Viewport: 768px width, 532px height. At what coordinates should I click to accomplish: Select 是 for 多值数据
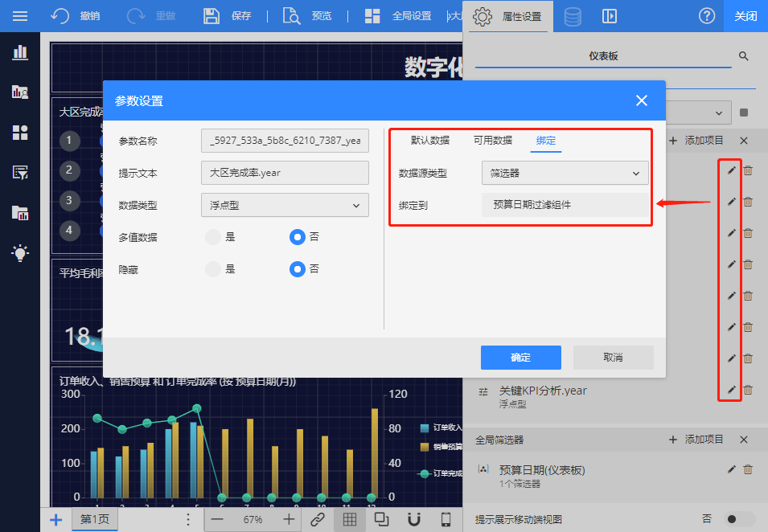pyautogui.click(x=213, y=237)
